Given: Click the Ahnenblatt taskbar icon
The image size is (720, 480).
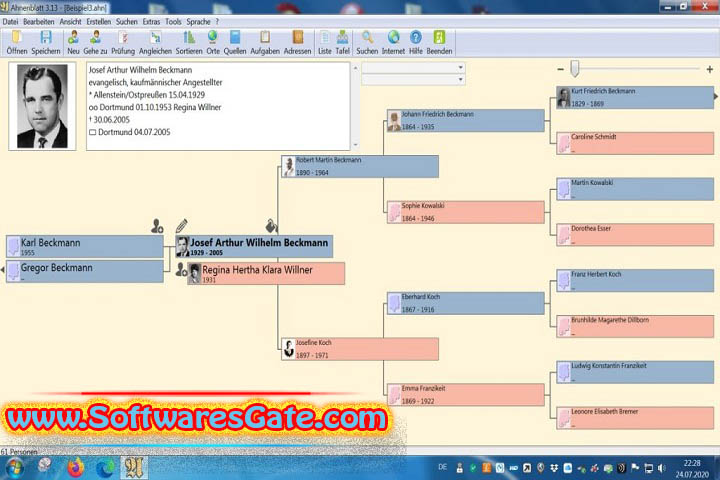Looking at the screenshot, I should click(134, 468).
